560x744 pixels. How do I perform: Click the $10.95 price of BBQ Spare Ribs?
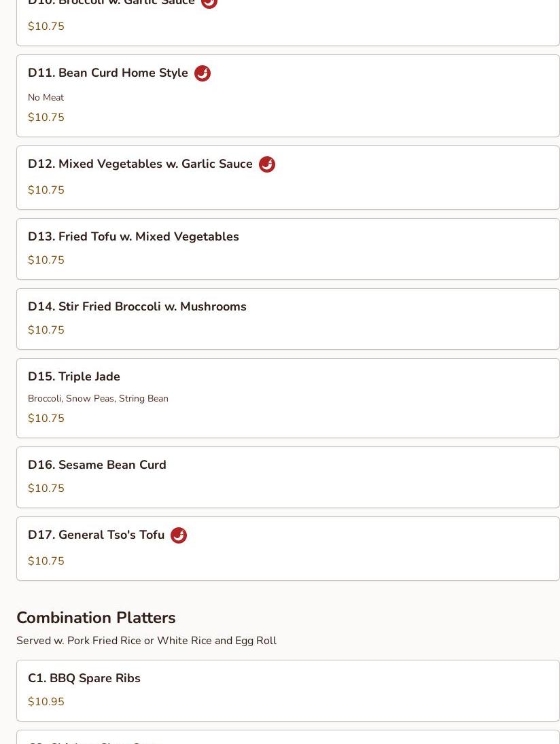point(46,702)
